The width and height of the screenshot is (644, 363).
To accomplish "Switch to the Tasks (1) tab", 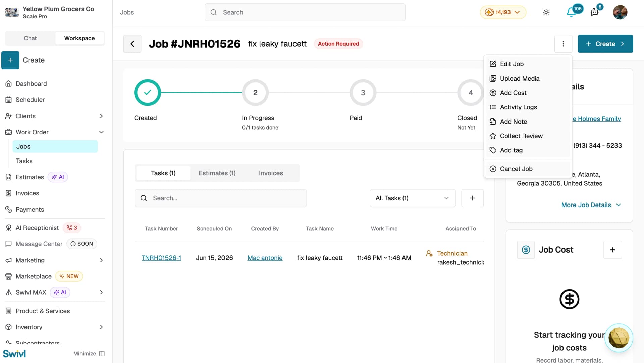I will 163,173.
